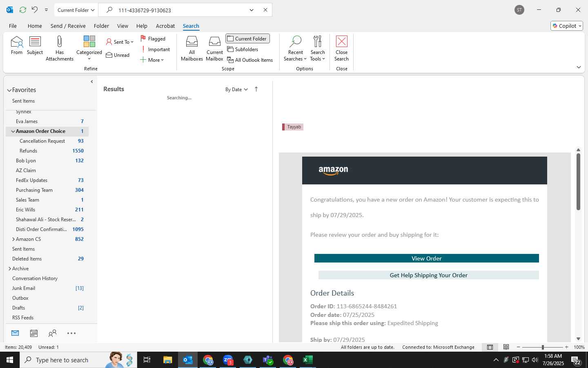Open Microsoft Teams from taskbar
The image size is (588, 368).
(268, 360)
